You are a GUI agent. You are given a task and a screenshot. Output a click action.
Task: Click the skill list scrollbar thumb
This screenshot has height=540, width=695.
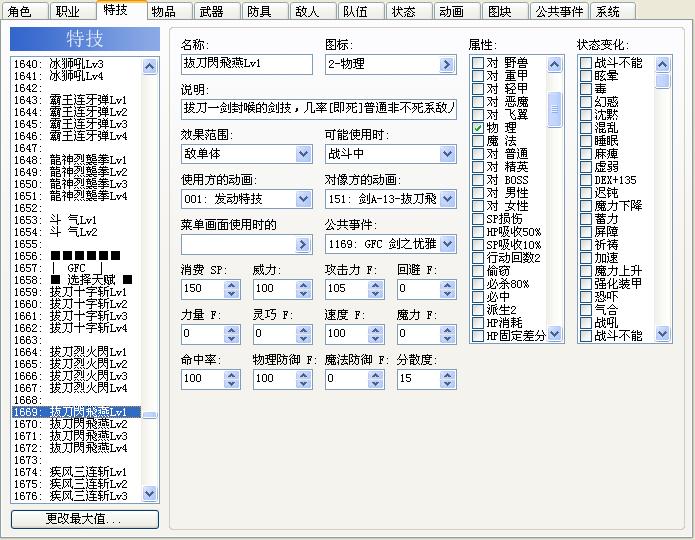point(150,415)
